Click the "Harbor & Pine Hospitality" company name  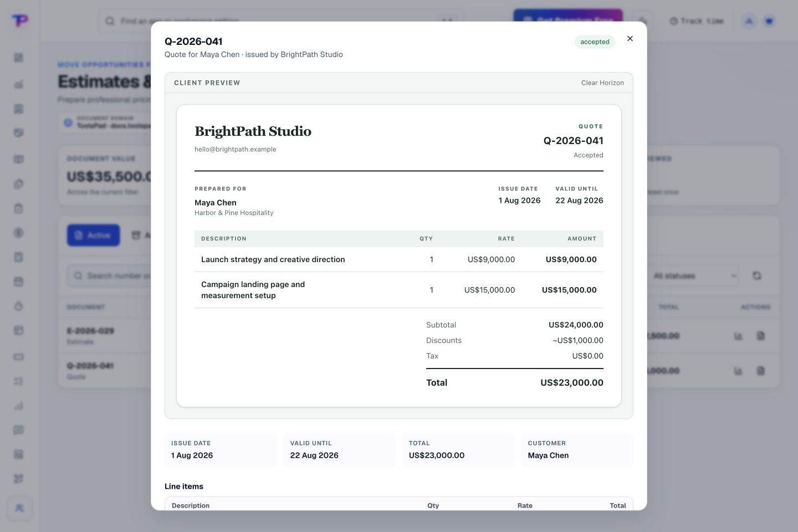[x=234, y=213]
